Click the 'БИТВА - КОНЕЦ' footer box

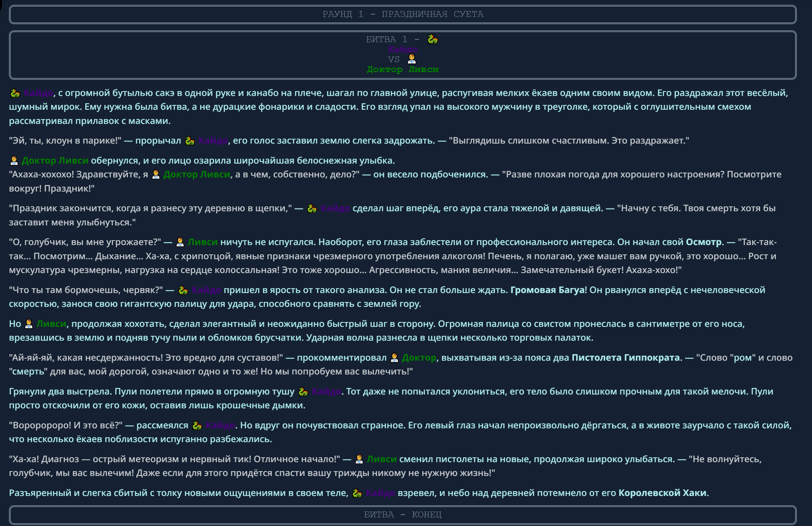pos(403,515)
